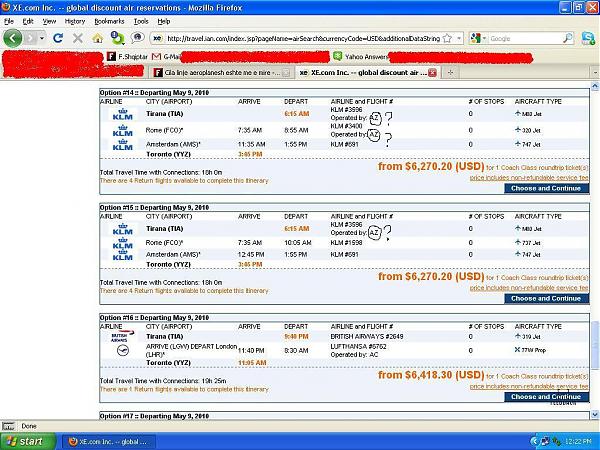This screenshot has width=600, height=450.
Task: Open the Edit menu
Action: (x=28, y=21)
